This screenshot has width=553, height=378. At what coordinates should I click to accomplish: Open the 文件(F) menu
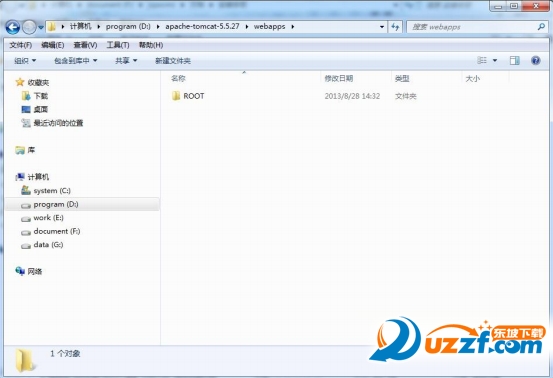click(x=20, y=45)
